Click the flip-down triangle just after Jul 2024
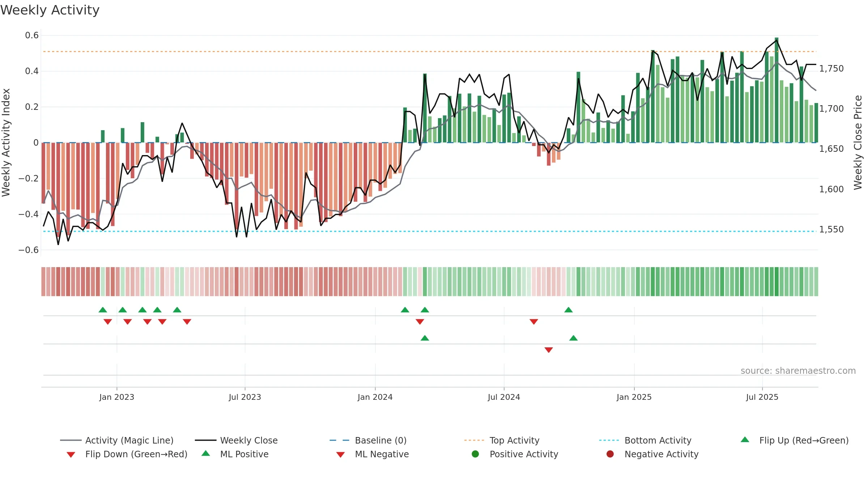The width and height of the screenshot is (868, 488). (x=534, y=322)
